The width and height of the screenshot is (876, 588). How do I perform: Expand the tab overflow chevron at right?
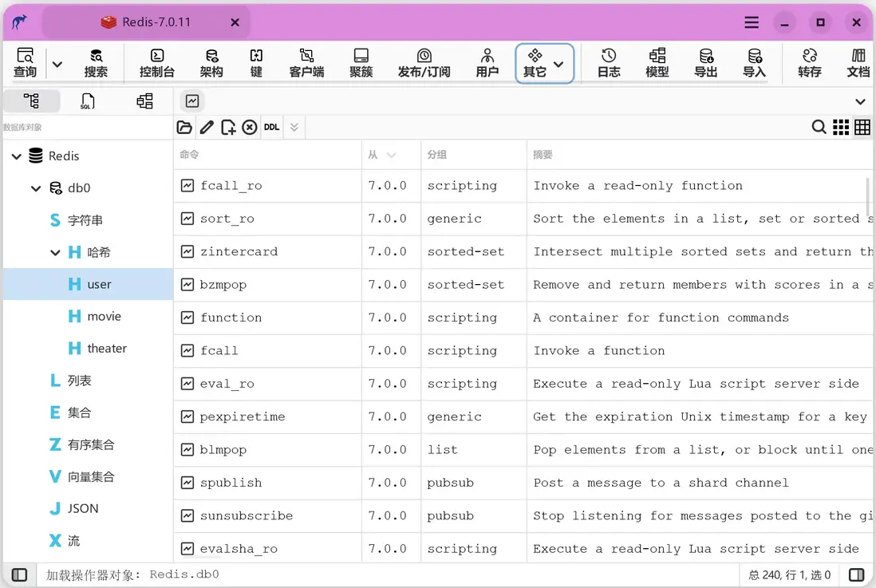860,102
